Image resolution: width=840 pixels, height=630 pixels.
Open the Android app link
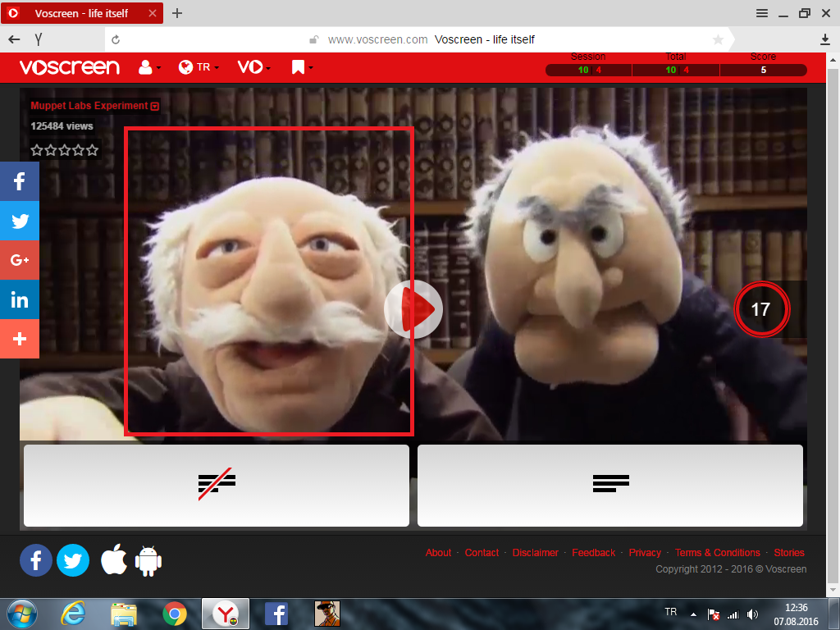point(148,561)
